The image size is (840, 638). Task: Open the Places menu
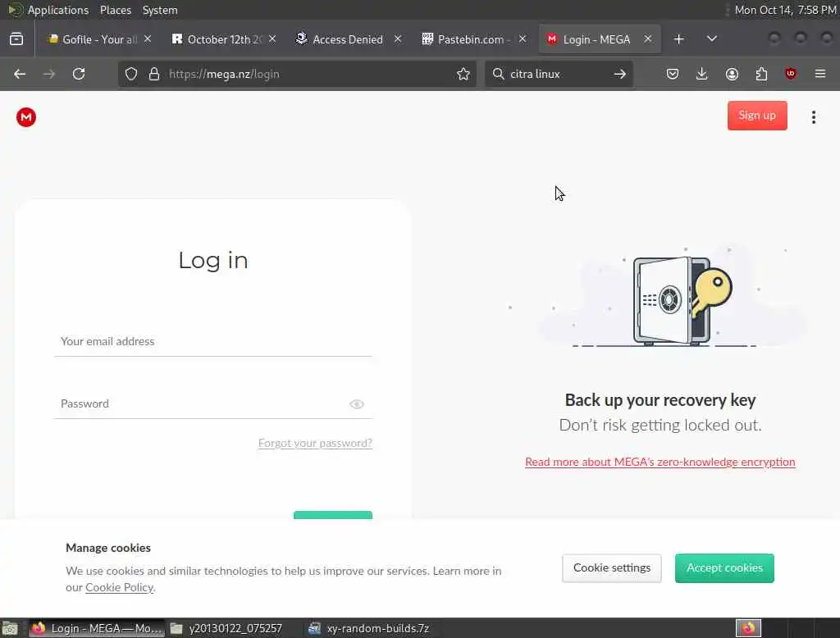pos(115,10)
